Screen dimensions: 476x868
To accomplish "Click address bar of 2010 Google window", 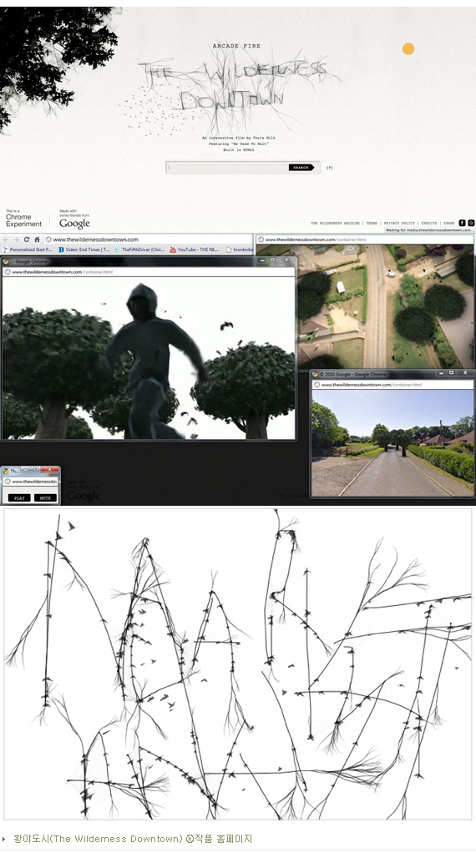I will (392, 384).
